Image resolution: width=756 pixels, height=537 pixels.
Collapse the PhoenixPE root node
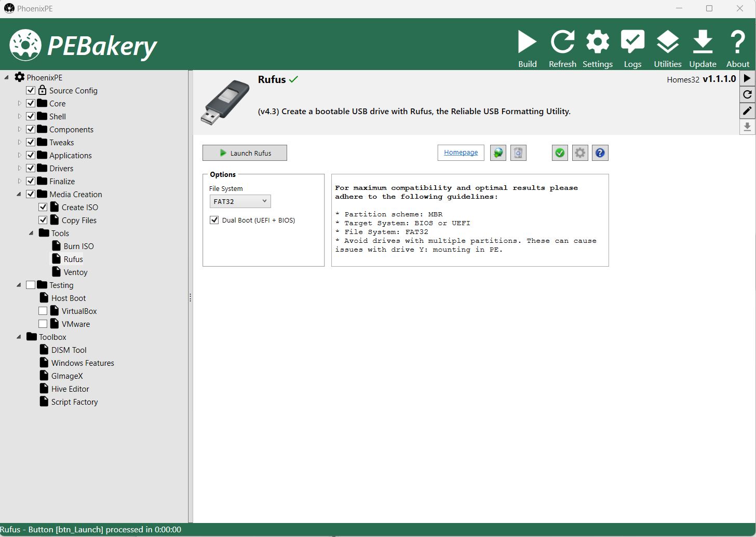(7, 78)
